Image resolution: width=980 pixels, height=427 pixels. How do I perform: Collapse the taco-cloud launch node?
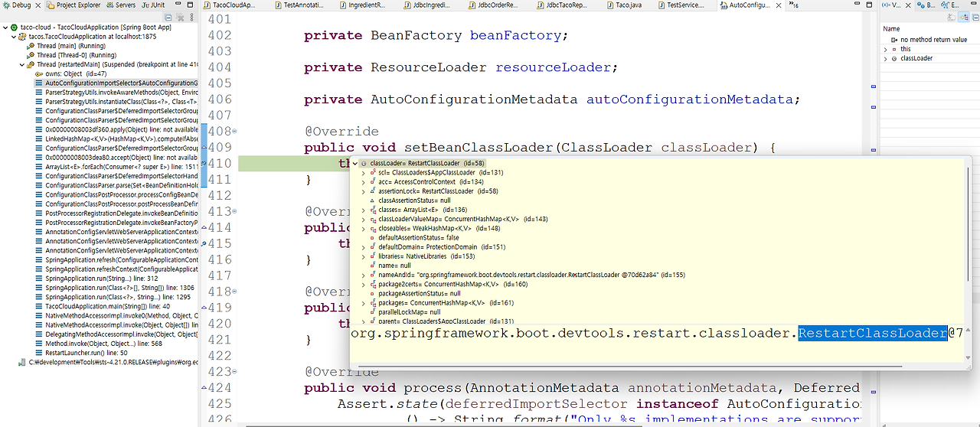click(x=5, y=27)
